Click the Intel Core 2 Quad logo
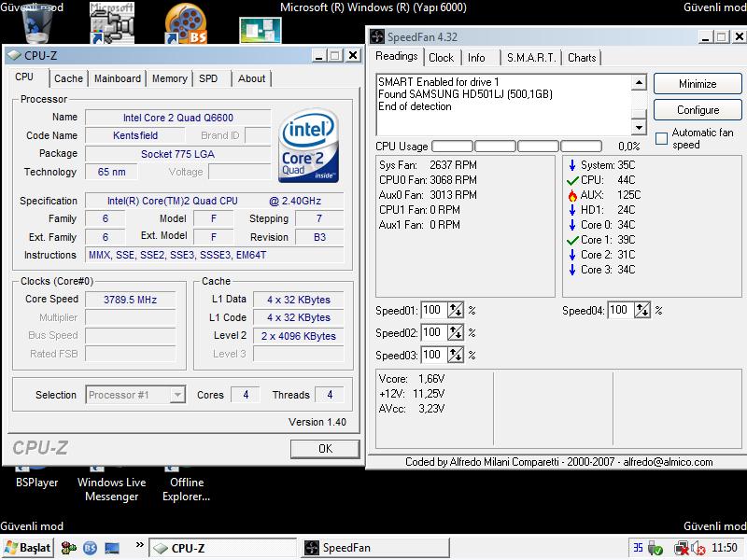 click(308, 146)
